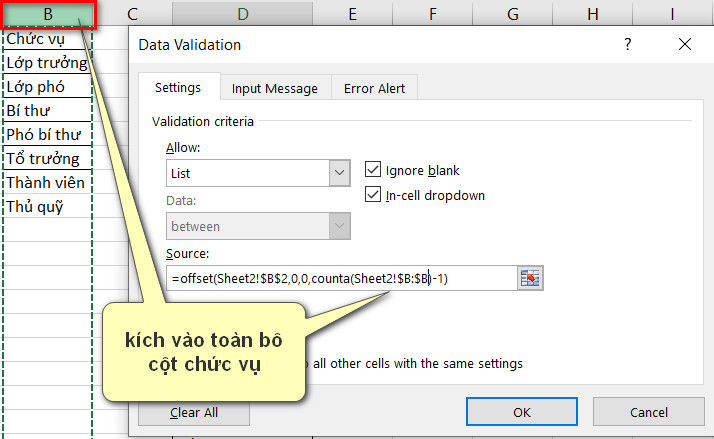Click the Clear All button
Screen dimensions: 714x439
pos(194,412)
